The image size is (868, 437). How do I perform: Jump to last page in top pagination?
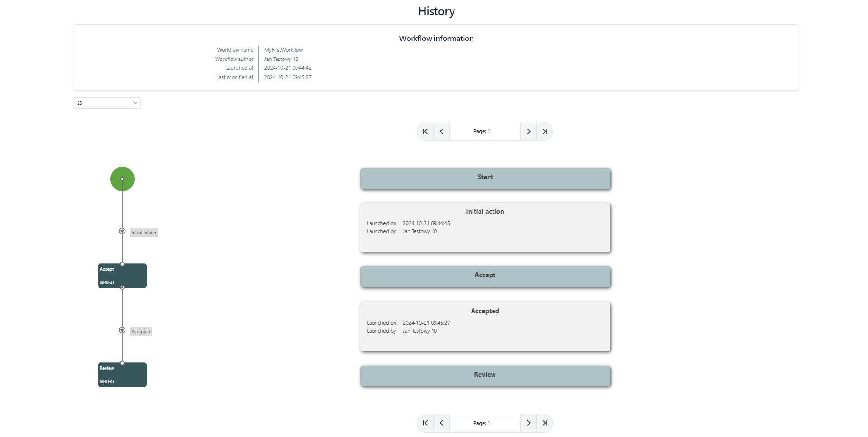point(545,132)
